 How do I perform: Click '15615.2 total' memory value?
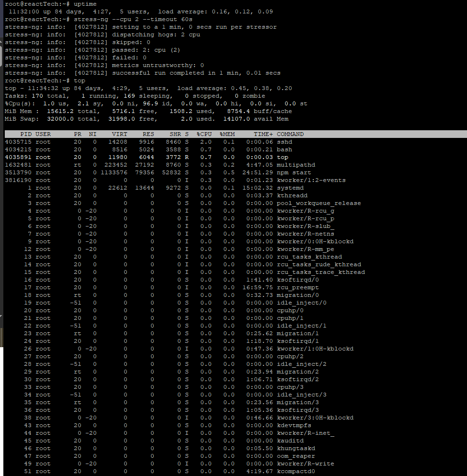pyautogui.click(x=72, y=111)
